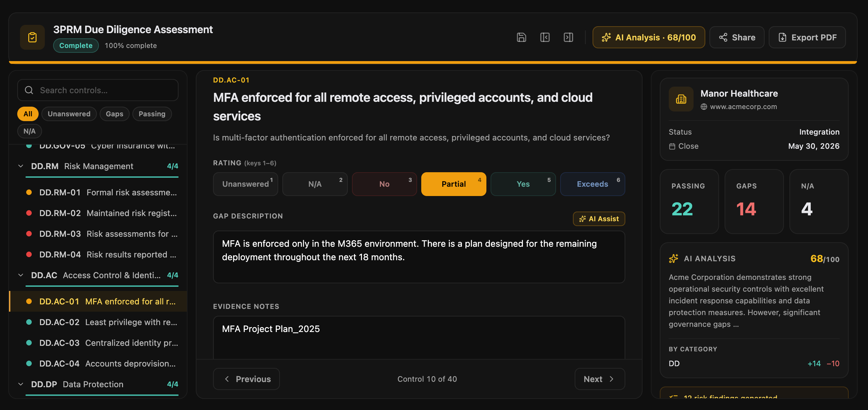Image resolution: width=868 pixels, height=410 pixels.
Task: Go to the Previous control
Action: click(x=246, y=379)
